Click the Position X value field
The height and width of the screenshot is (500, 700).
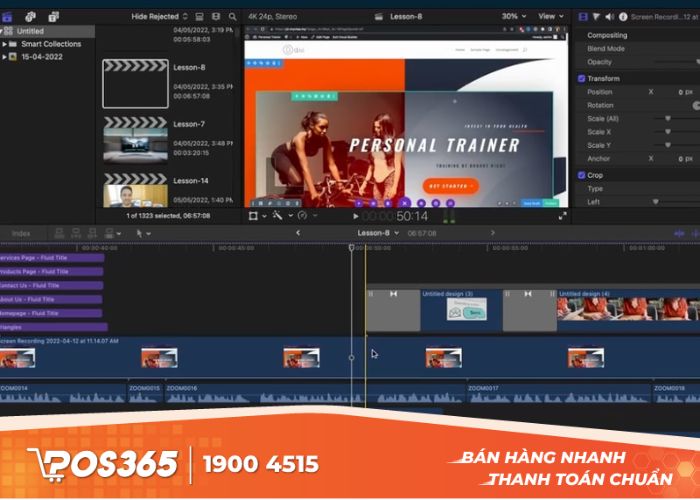686,92
